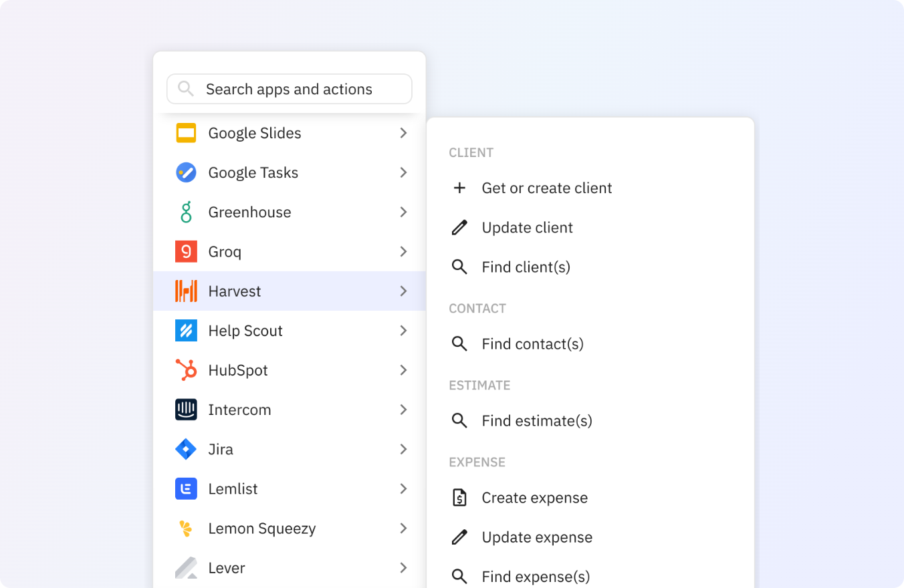Click the HubSpot sprocket icon
Image resolution: width=904 pixels, height=588 pixels.
pos(186,370)
